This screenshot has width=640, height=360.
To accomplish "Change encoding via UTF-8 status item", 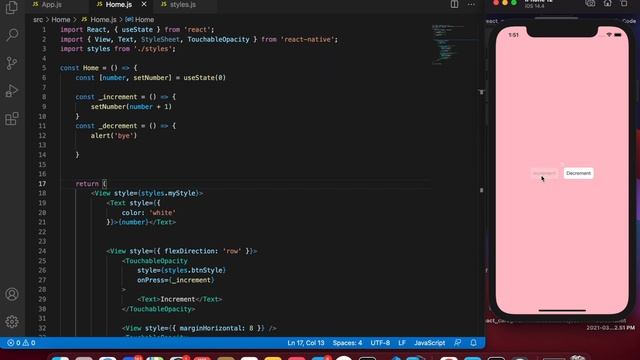I will [380, 343].
